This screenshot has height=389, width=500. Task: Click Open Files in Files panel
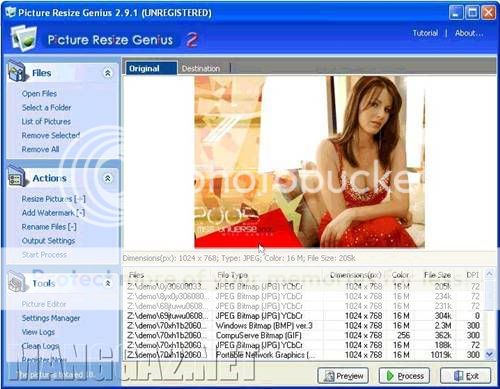[39, 94]
